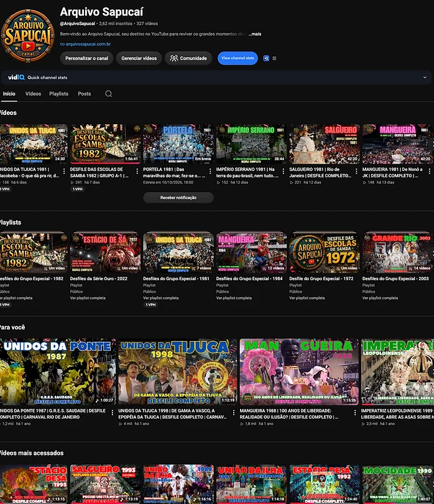Click the title 'Desfiles do Grupo Especial - 2003'

[395, 278]
